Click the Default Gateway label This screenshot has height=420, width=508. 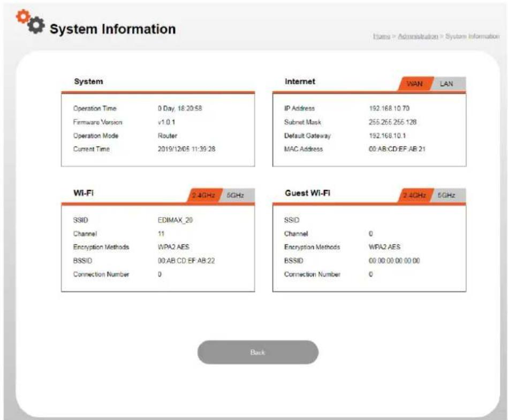(307, 136)
